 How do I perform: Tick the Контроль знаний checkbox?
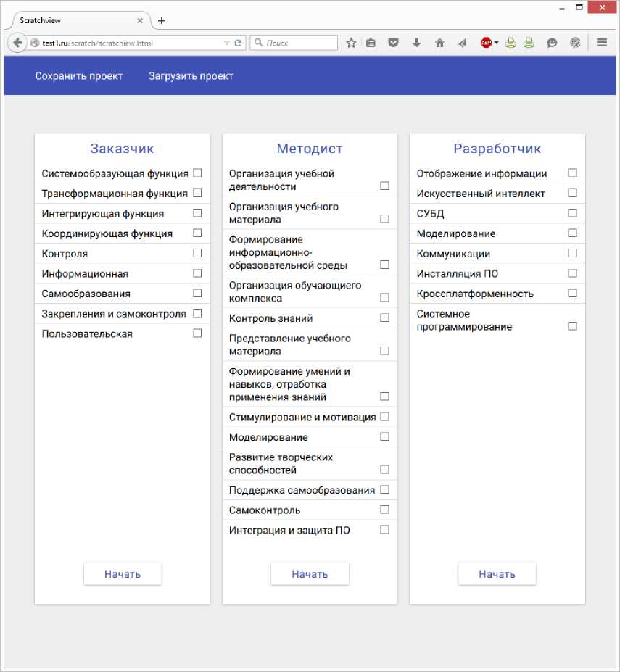pos(384,318)
